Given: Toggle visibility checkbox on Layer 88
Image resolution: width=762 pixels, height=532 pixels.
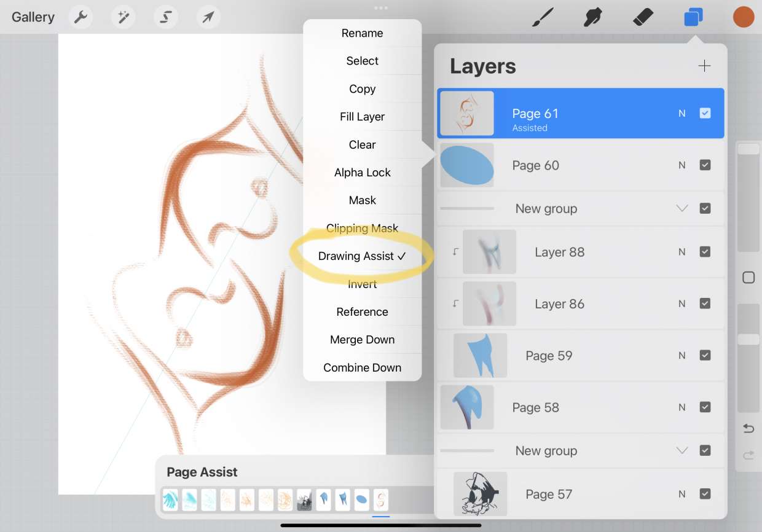Looking at the screenshot, I should coord(705,252).
